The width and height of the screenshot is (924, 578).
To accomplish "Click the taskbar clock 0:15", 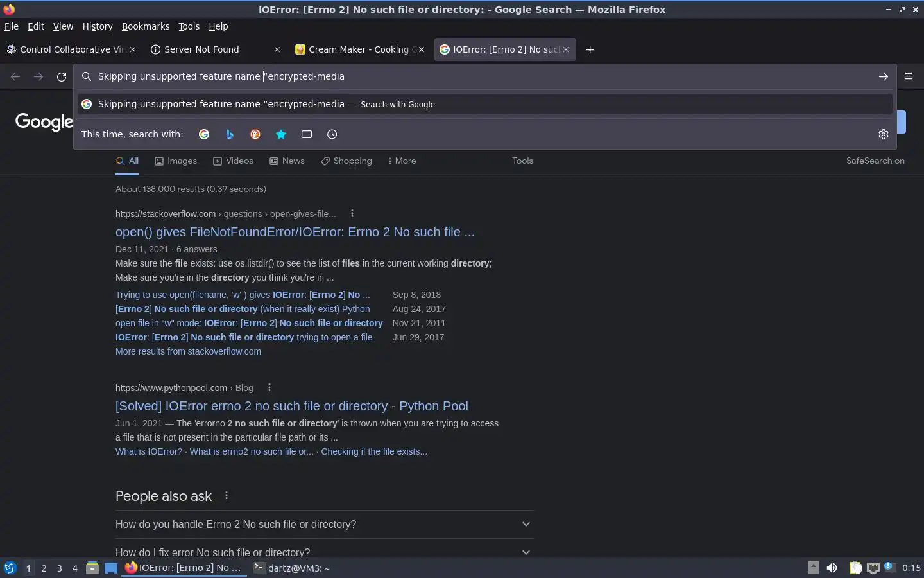I will click(x=911, y=568).
